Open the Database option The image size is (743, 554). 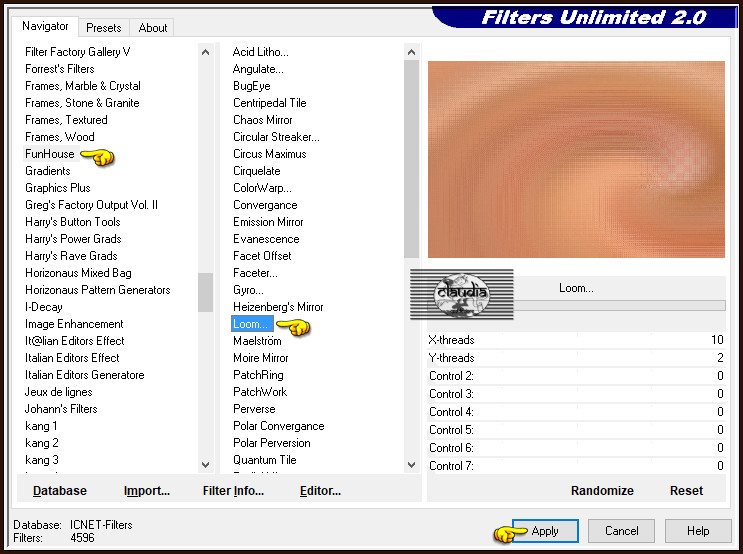[60, 490]
